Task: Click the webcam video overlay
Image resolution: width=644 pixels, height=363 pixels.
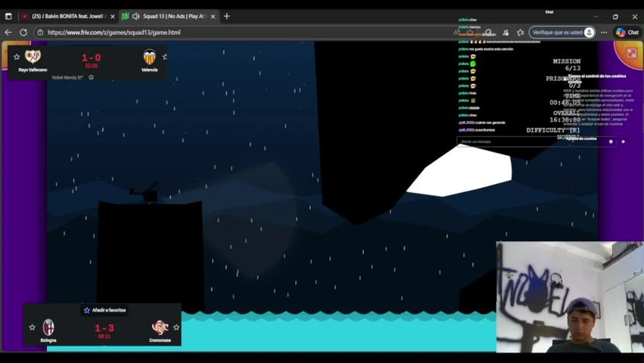Action: click(569, 297)
